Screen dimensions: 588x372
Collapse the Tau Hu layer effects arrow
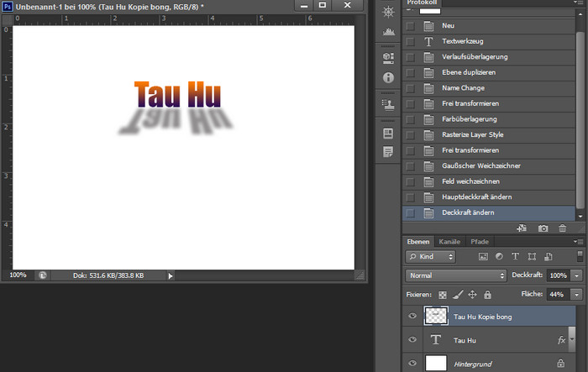(x=572, y=339)
